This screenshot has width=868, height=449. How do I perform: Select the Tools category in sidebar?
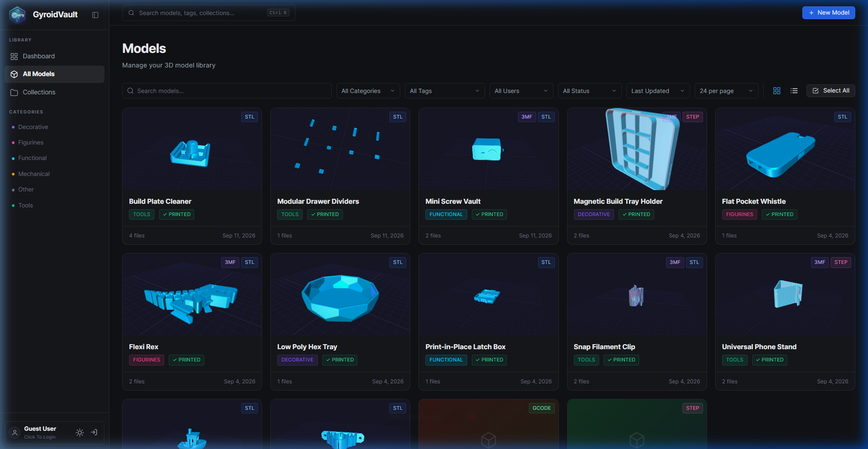pos(26,205)
